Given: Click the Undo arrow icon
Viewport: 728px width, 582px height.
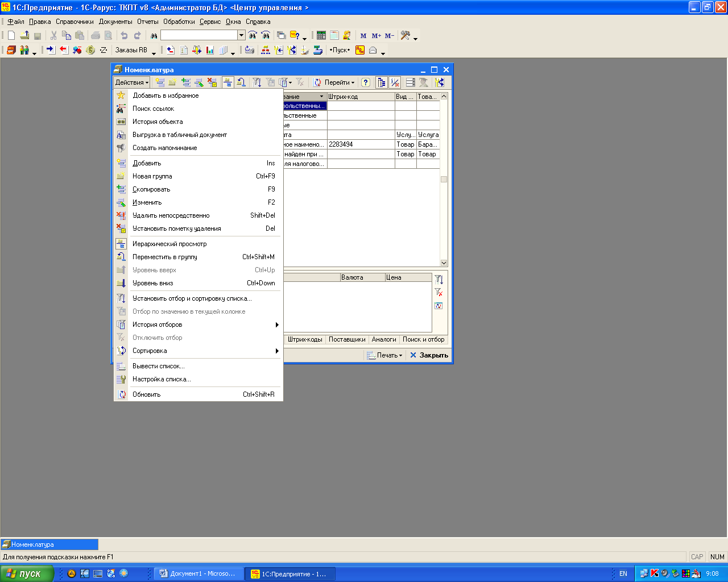Looking at the screenshot, I should click(124, 35).
